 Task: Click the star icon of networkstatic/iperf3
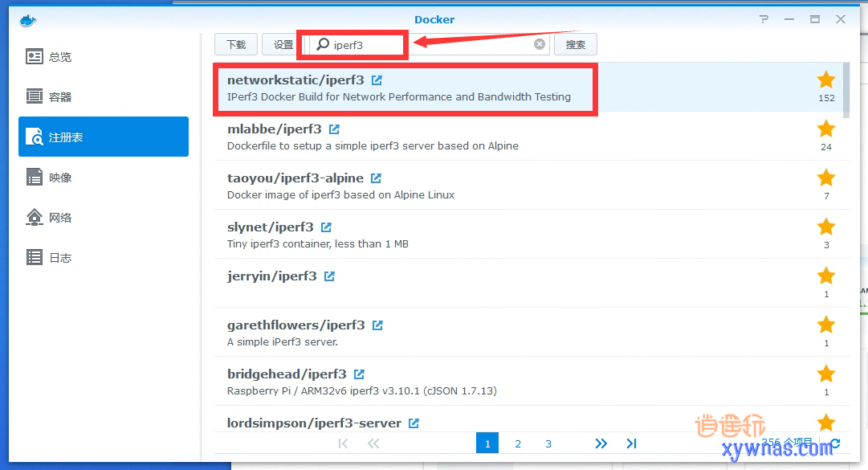826,80
